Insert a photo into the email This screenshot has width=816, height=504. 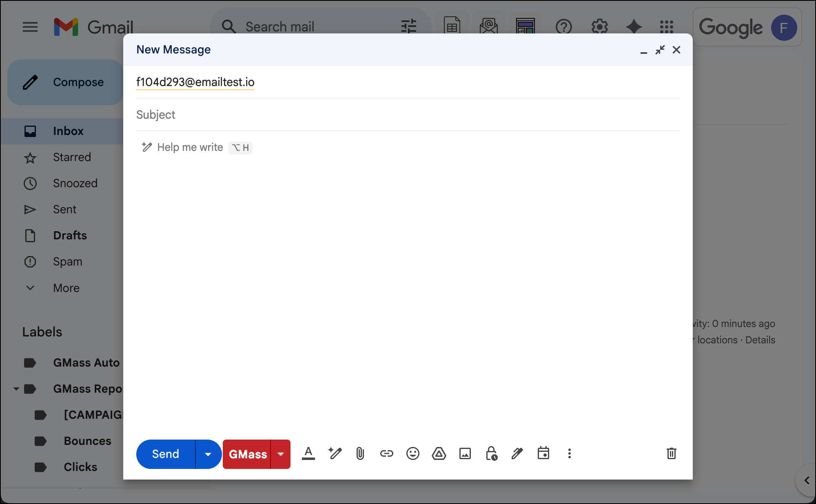tap(465, 454)
